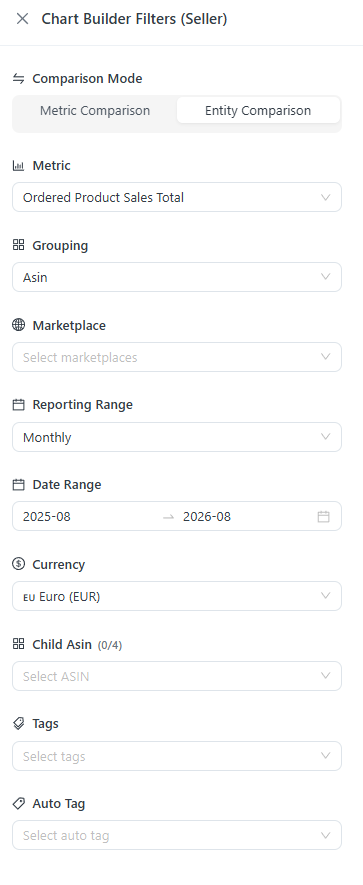Click the Comparison Mode heading text

pos(87,78)
